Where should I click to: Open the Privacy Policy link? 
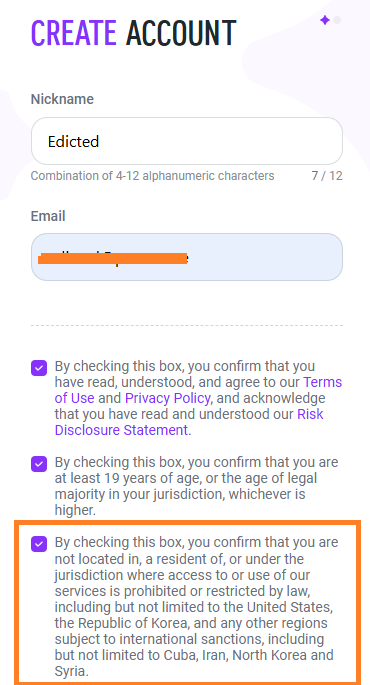(167, 398)
